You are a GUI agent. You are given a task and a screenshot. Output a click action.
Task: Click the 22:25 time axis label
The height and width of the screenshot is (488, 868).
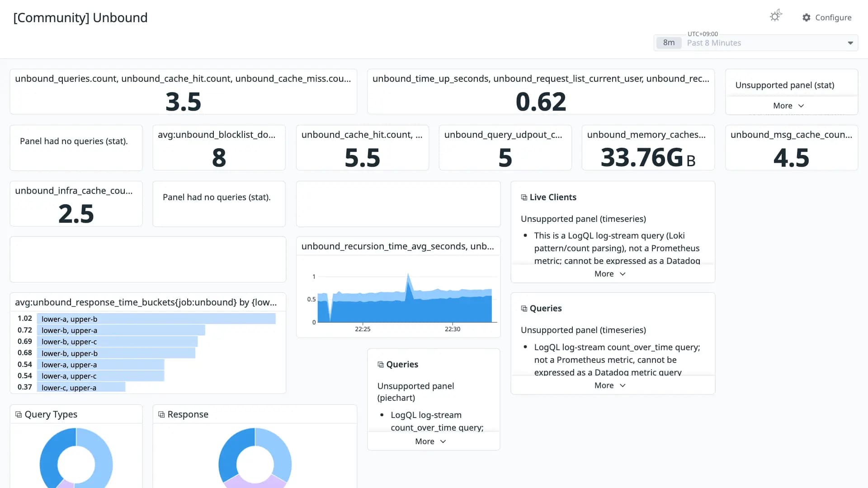pyautogui.click(x=363, y=329)
